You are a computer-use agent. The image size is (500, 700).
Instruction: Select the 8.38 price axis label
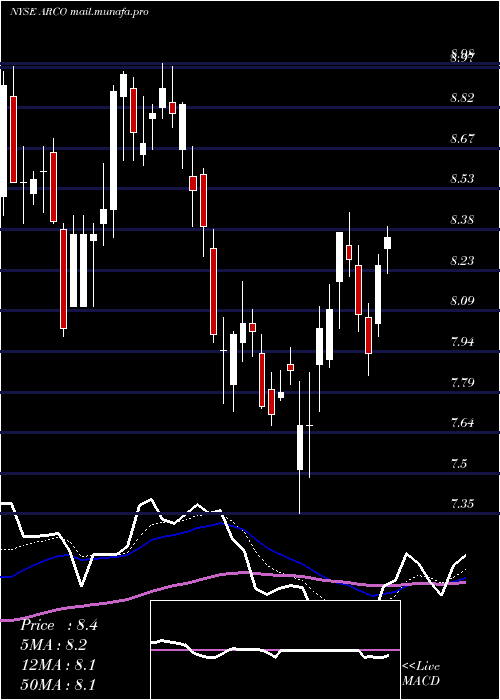coord(462,220)
